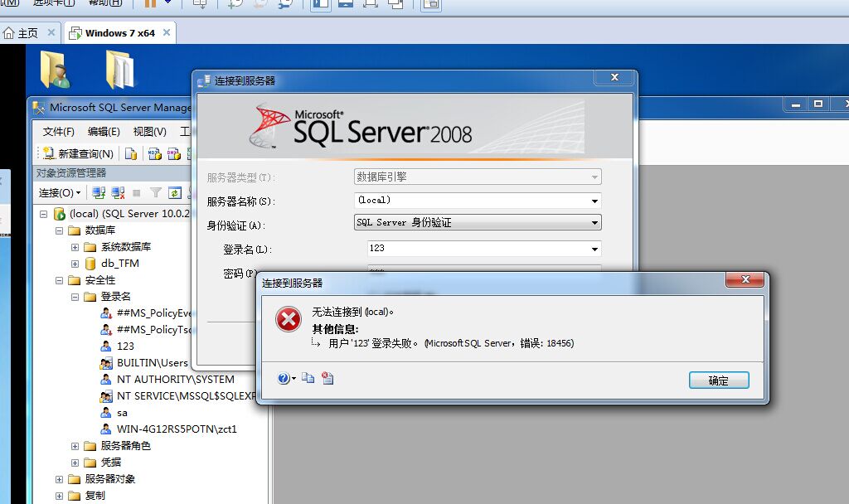This screenshot has width=849, height=504.
Task: Expand the 服务器角色 folder
Action: coord(75,446)
